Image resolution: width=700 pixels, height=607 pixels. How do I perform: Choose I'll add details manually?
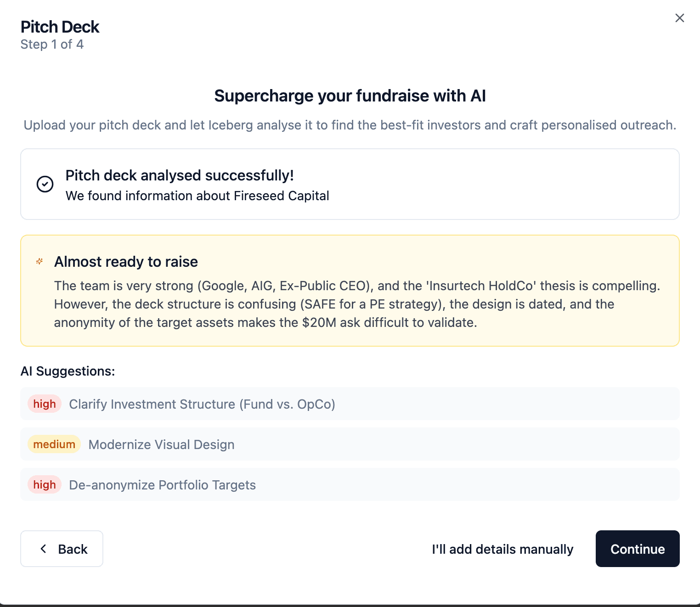502,549
